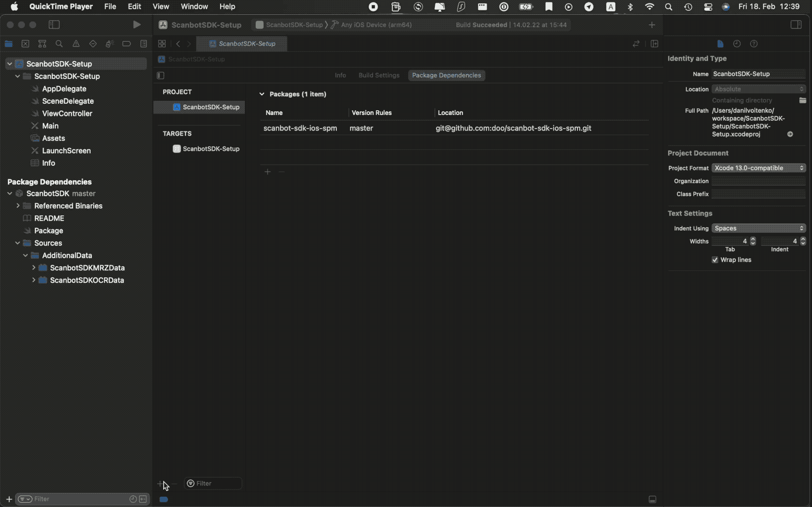Open the Issue navigator warning icon
Screen dimensions: 812x507
tap(76, 44)
